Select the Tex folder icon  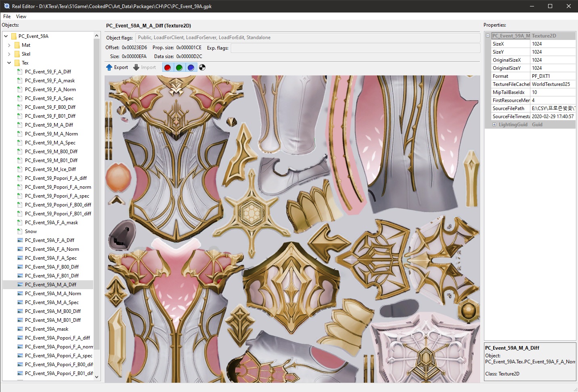point(17,63)
